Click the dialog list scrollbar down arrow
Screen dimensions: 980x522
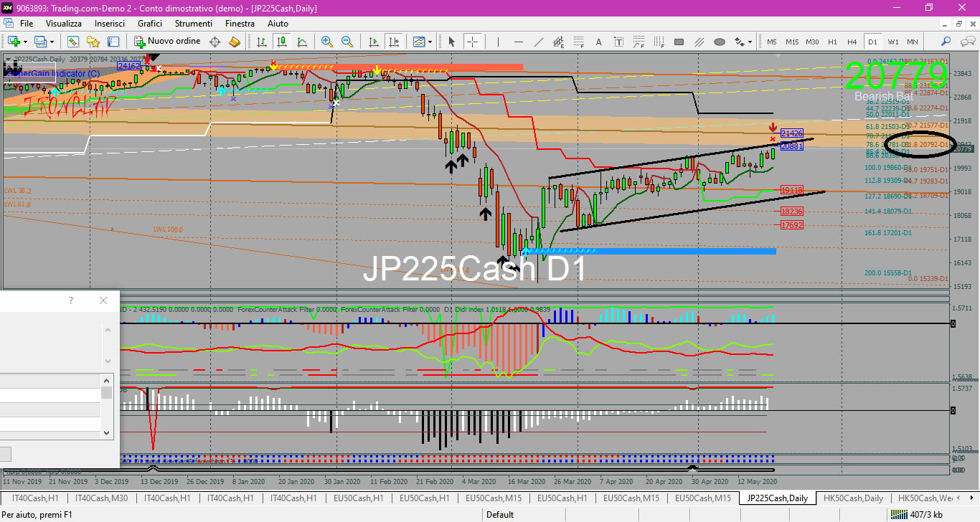coord(107,432)
